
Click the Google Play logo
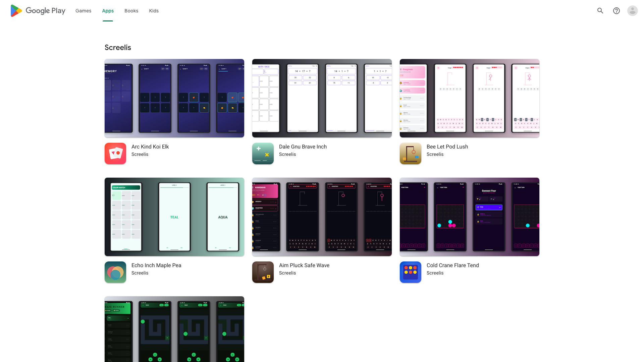38,11
